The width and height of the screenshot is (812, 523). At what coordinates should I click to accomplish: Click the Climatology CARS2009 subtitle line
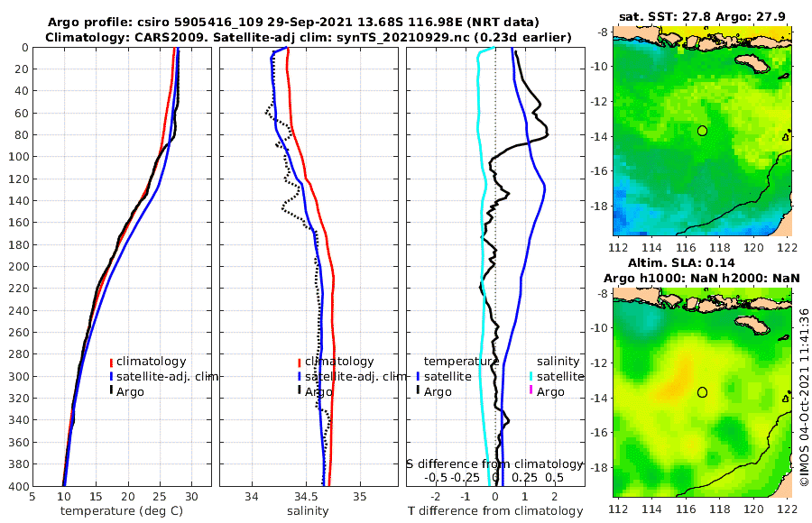click(309, 37)
